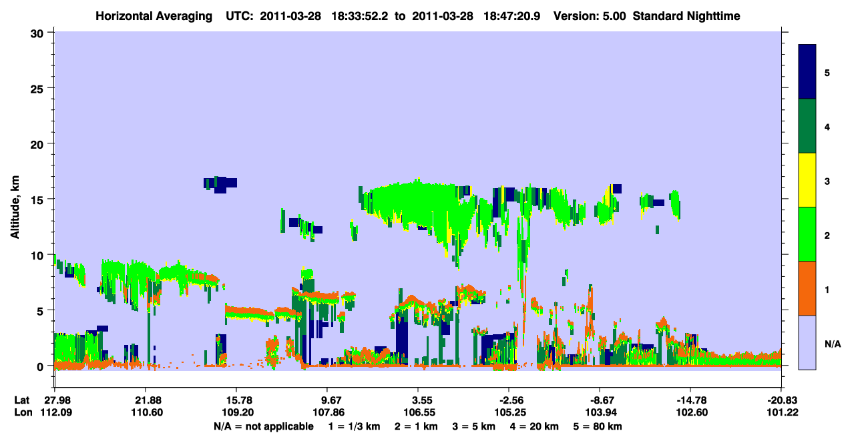Click the lavender N/A colorbar segment

coord(807,342)
